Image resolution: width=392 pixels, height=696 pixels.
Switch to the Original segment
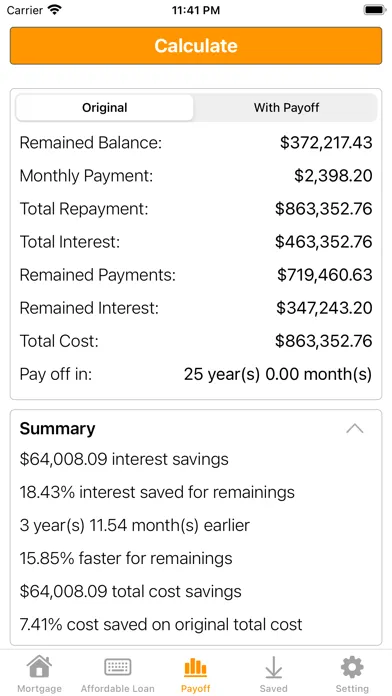tap(105, 107)
